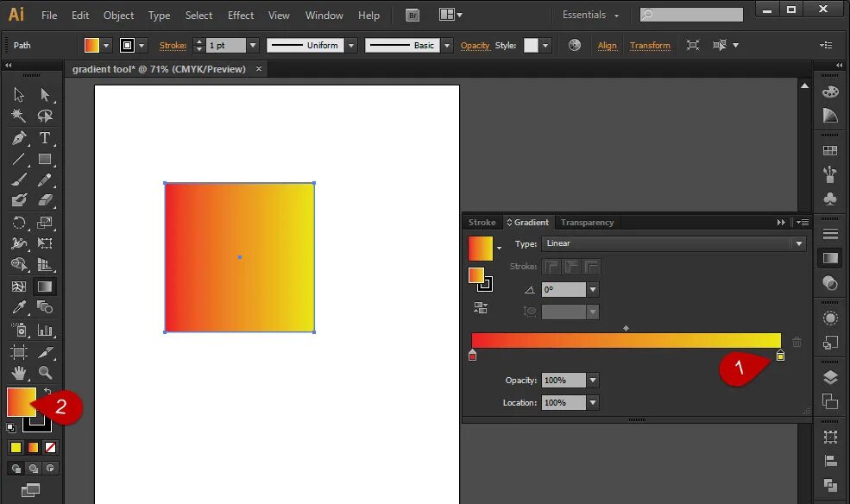Open the gradient Opacity percentage dropdown

[x=593, y=380]
